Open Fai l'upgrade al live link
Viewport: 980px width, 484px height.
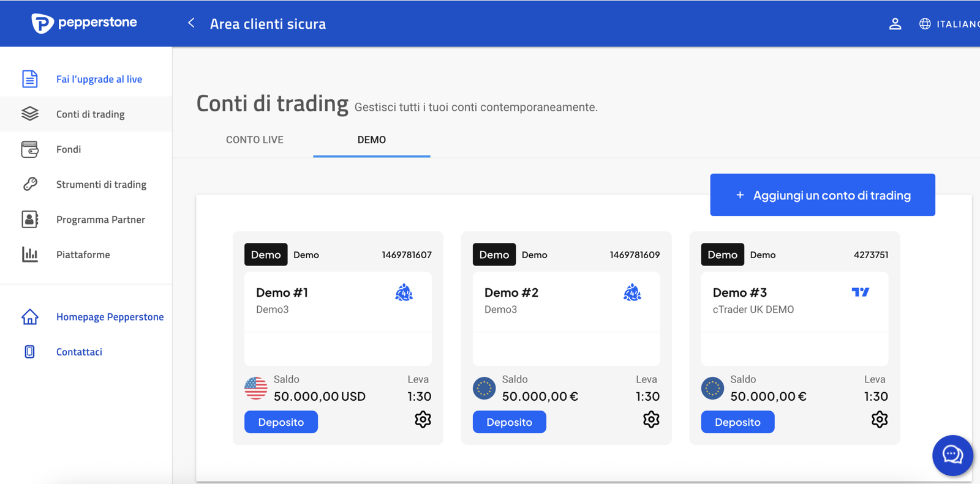(99, 79)
